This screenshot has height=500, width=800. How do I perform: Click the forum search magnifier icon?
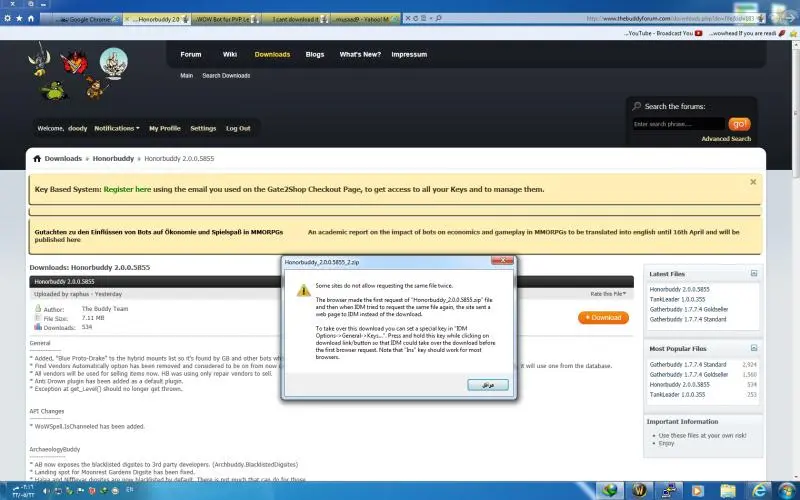637,106
